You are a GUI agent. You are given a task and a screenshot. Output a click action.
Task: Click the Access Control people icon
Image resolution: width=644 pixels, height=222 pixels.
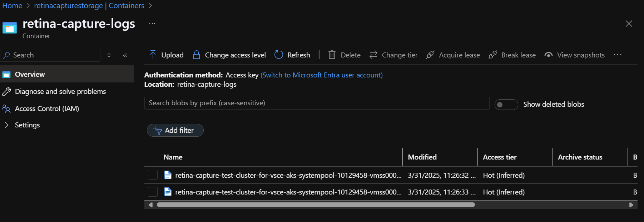pos(6,109)
